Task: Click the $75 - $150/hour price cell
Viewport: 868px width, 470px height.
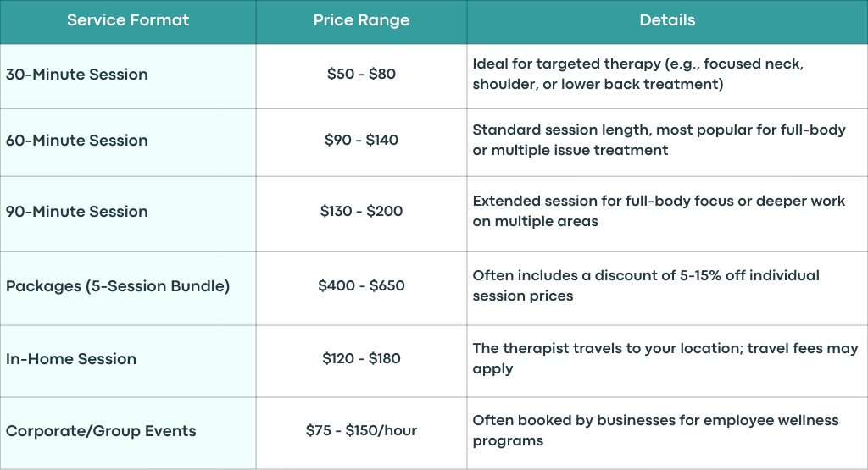Action: pos(361,431)
